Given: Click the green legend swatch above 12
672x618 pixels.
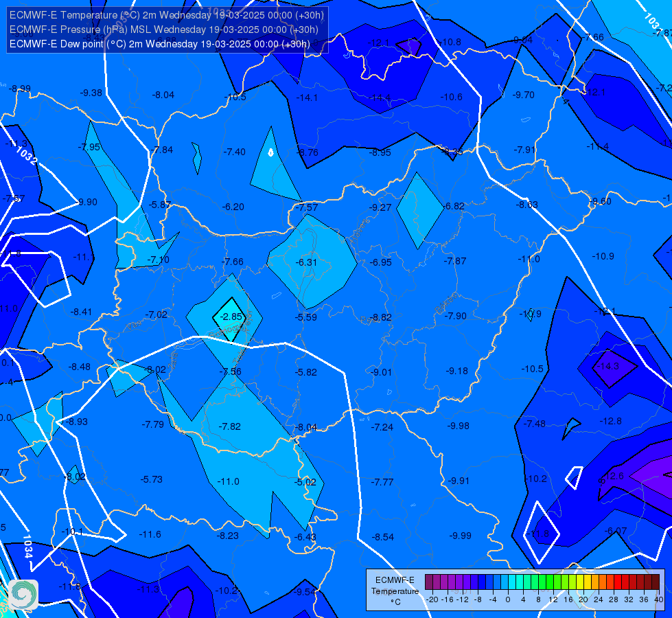Looking at the screenshot, I should 550,582.
